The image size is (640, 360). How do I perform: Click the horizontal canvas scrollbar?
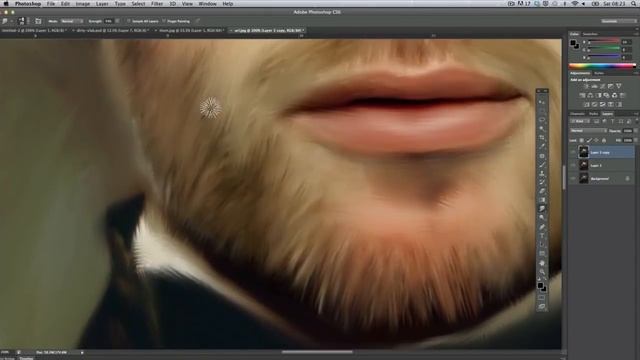click(317, 352)
